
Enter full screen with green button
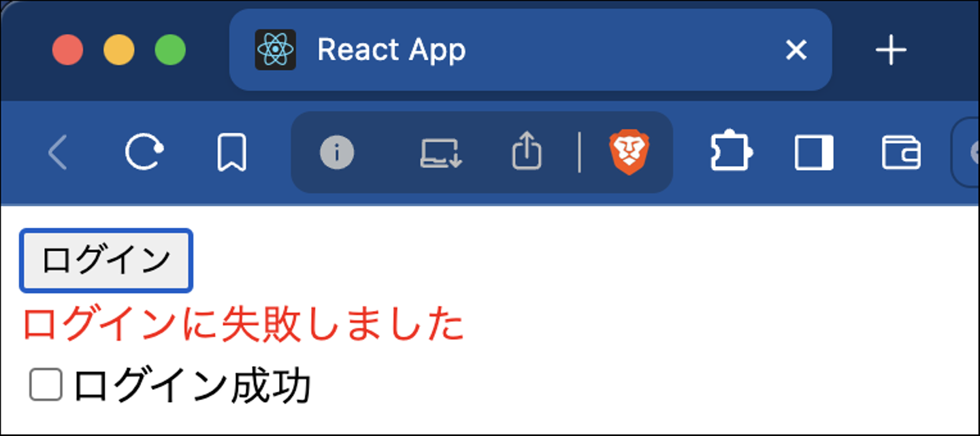click(170, 50)
